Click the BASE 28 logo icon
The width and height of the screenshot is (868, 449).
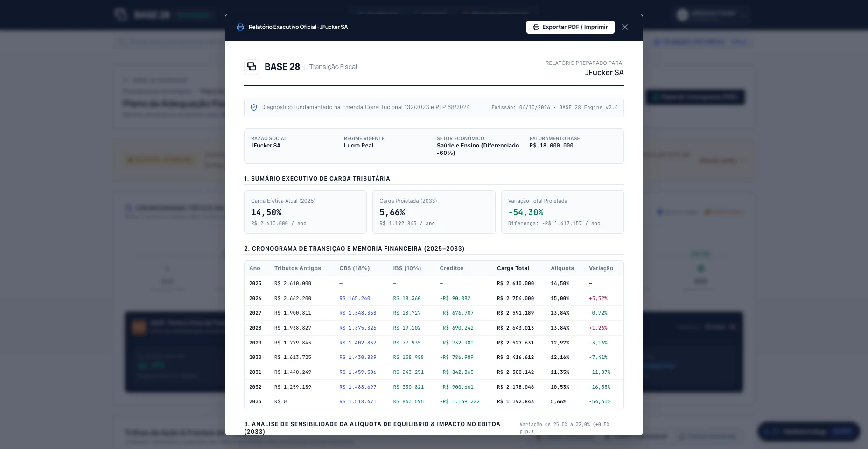coord(252,67)
